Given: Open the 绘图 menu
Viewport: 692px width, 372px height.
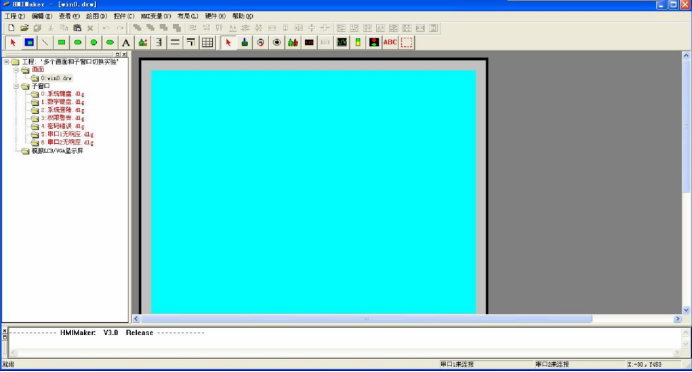Looking at the screenshot, I should tap(96, 16).
